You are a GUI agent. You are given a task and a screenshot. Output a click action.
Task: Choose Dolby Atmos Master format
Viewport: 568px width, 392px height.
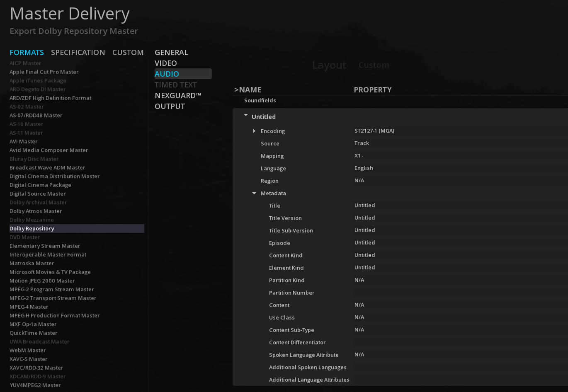point(36,211)
